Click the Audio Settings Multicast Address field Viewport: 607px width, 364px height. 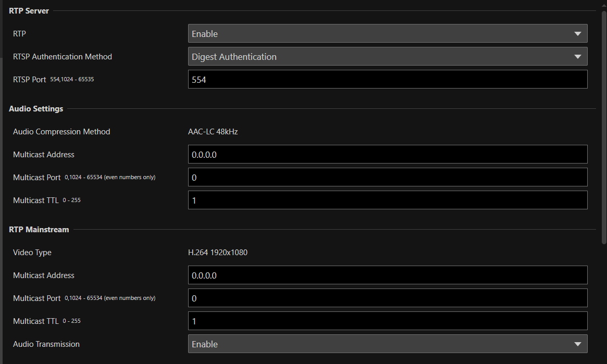click(x=388, y=154)
